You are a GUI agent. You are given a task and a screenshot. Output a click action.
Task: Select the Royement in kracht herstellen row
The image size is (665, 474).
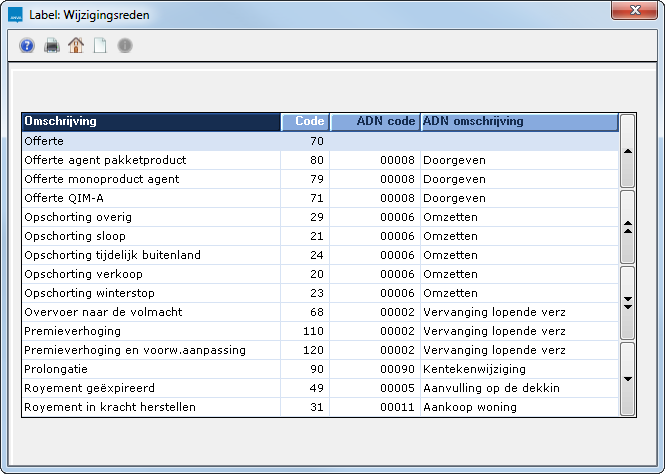tap(150, 407)
